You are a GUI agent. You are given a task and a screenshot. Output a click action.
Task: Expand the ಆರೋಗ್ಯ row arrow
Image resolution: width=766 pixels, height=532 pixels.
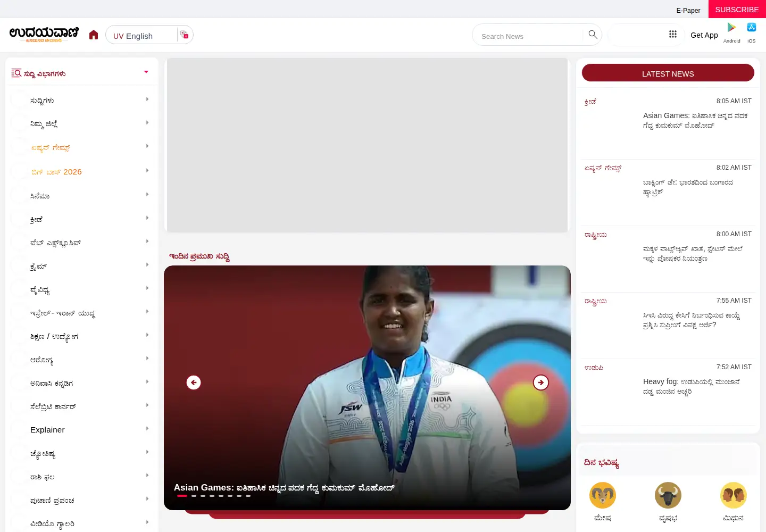coord(147,359)
